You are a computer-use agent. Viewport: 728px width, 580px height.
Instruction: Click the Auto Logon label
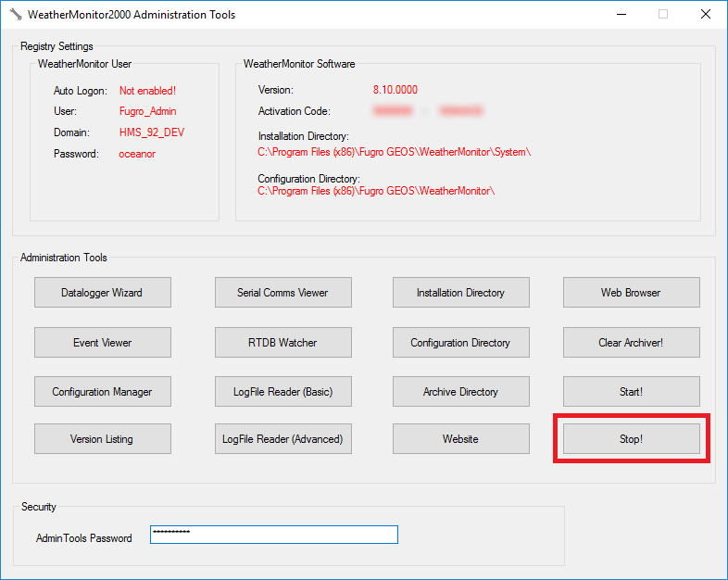pos(81,91)
